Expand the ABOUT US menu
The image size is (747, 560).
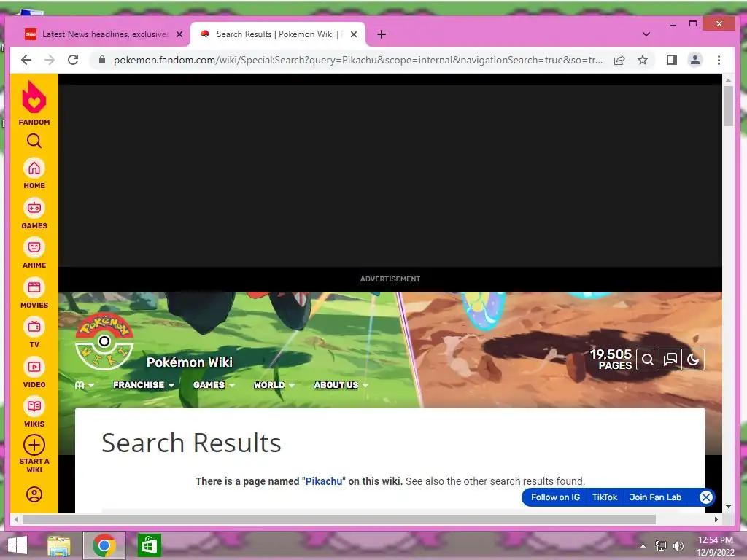tap(341, 385)
